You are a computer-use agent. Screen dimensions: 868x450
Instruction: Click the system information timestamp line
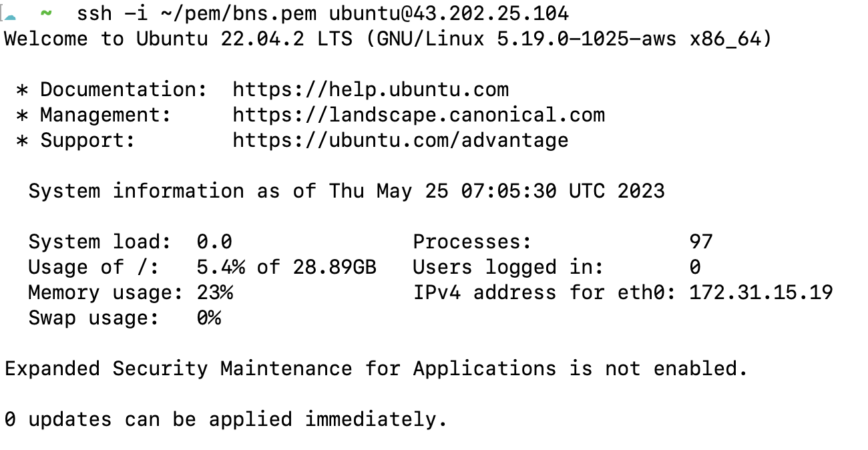click(x=347, y=192)
